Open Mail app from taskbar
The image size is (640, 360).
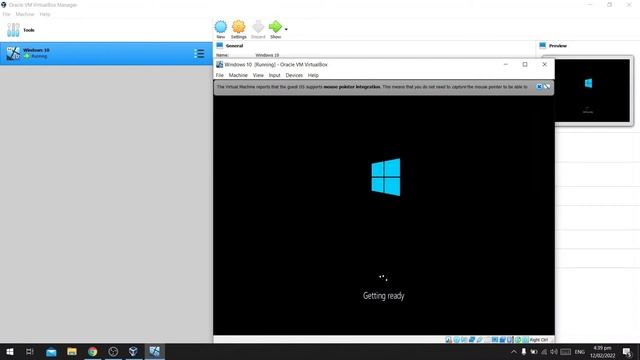click(51, 351)
